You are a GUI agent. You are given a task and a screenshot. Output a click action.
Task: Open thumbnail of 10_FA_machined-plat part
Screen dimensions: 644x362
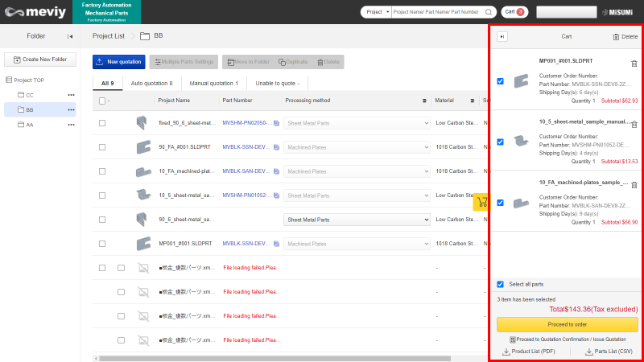[x=143, y=171]
